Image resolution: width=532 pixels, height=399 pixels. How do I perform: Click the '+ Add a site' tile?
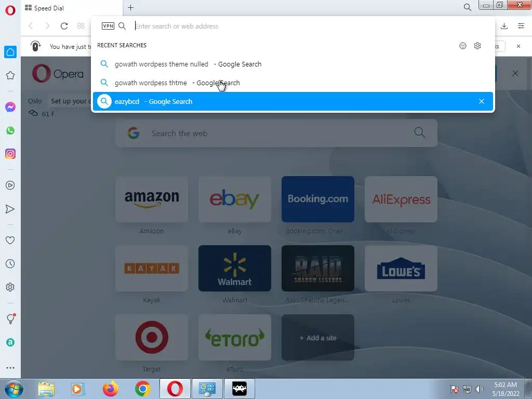(318, 338)
